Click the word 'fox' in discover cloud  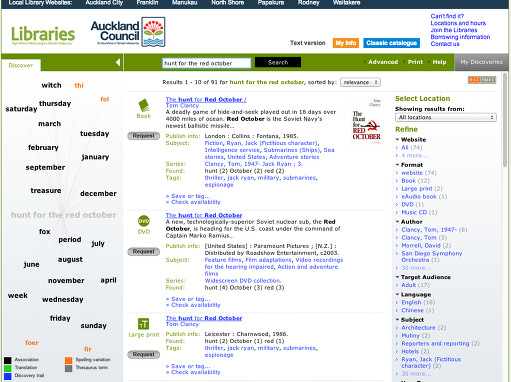(45, 232)
